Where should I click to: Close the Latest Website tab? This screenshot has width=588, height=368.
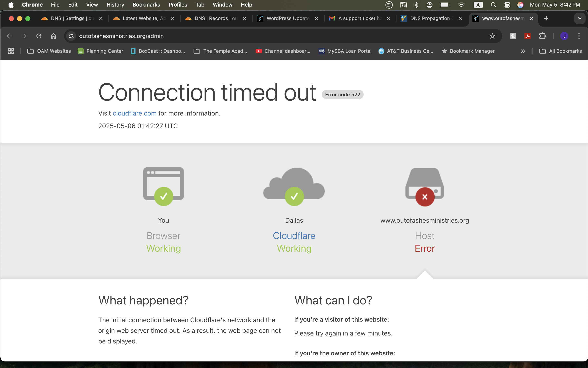(173, 18)
